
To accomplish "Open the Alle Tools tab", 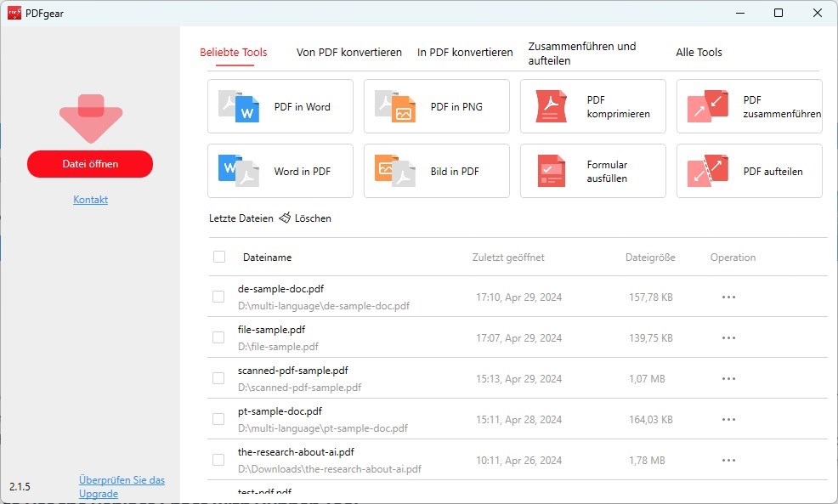I will [x=699, y=52].
